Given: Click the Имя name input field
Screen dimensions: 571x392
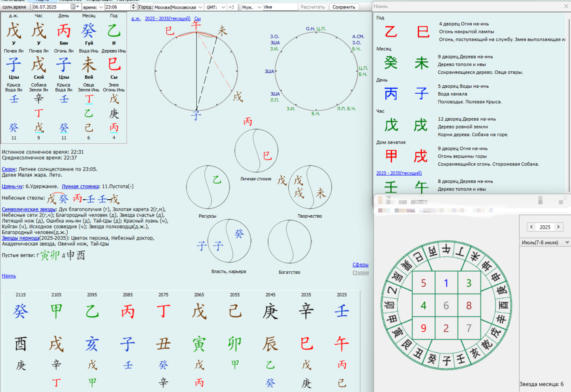Looking at the screenshot, I should [280, 7].
